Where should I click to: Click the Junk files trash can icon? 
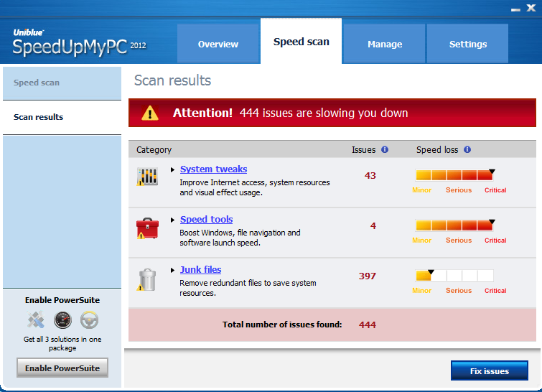147,279
